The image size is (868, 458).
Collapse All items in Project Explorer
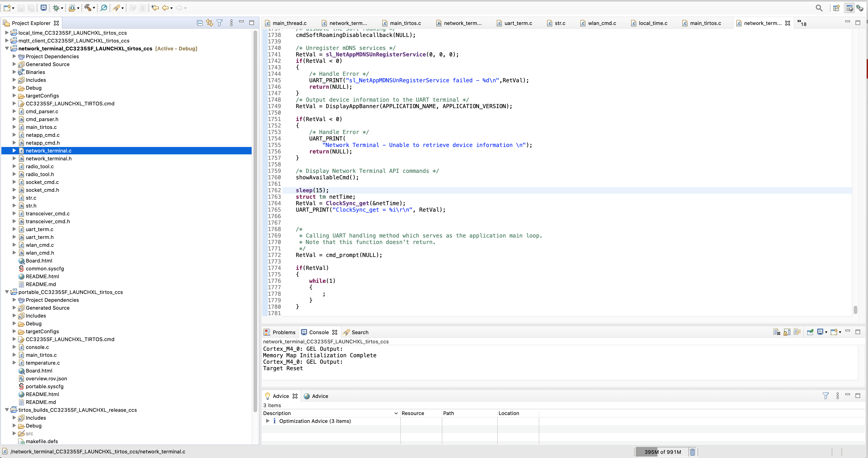coord(200,23)
